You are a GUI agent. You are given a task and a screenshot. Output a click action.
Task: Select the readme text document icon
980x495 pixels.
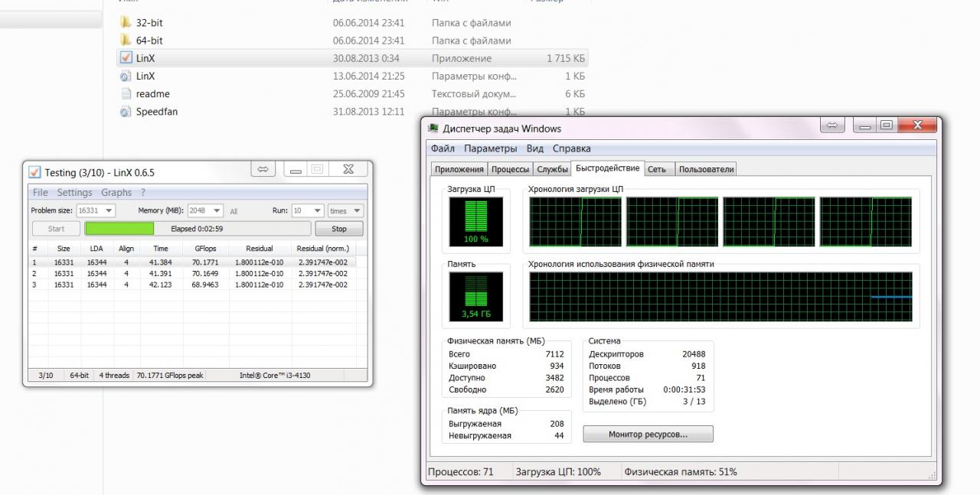point(126,94)
